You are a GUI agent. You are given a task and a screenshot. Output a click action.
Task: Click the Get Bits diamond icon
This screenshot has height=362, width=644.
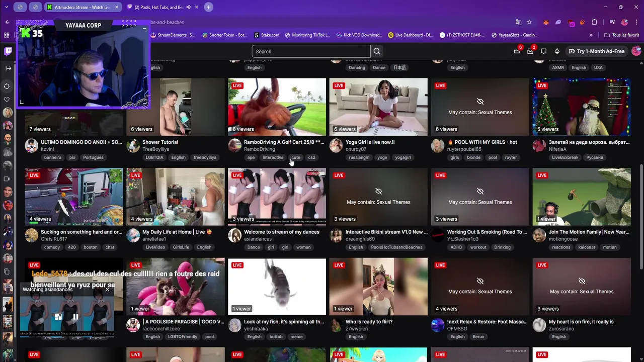coord(557,51)
